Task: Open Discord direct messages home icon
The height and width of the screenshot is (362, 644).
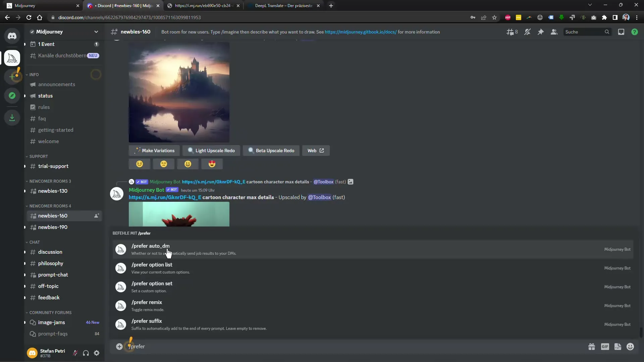Action: [x=12, y=36]
